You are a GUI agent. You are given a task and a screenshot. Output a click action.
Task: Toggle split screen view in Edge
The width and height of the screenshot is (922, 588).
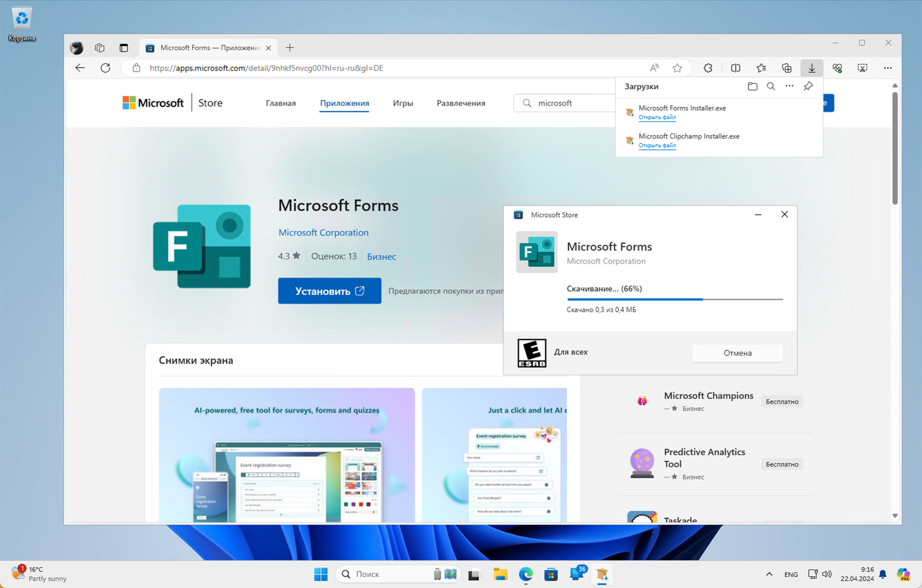[735, 68]
